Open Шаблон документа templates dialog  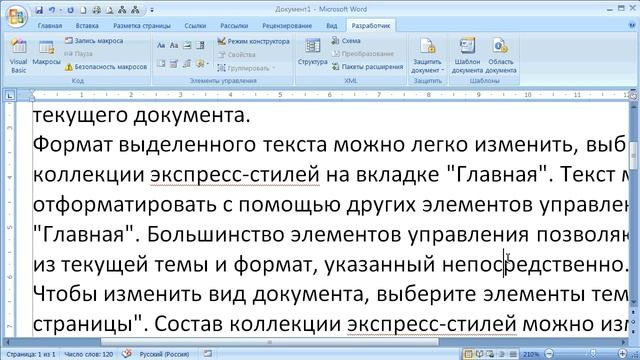pos(467,56)
